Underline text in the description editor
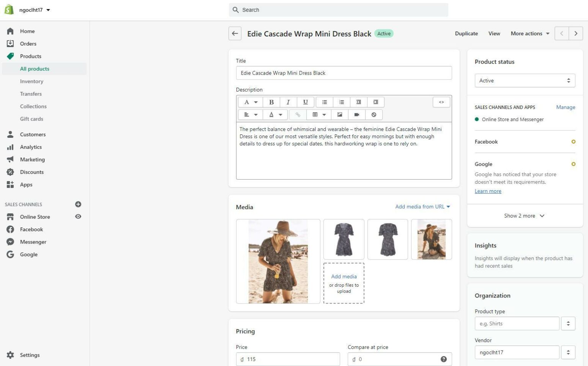 coord(305,102)
